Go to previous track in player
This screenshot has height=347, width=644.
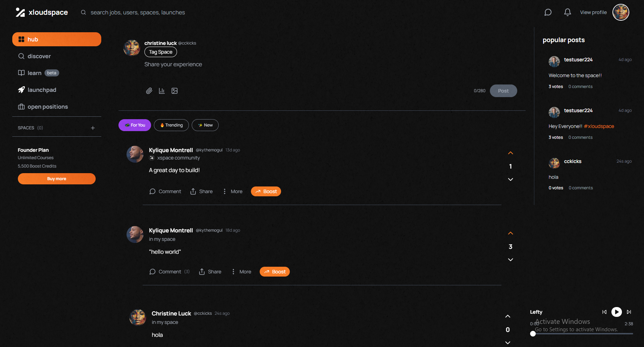coord(604,312)
